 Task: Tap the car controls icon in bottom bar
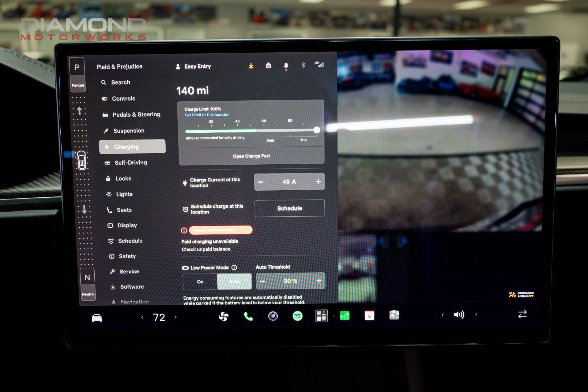pyautogui.click(x=97, y=318)
